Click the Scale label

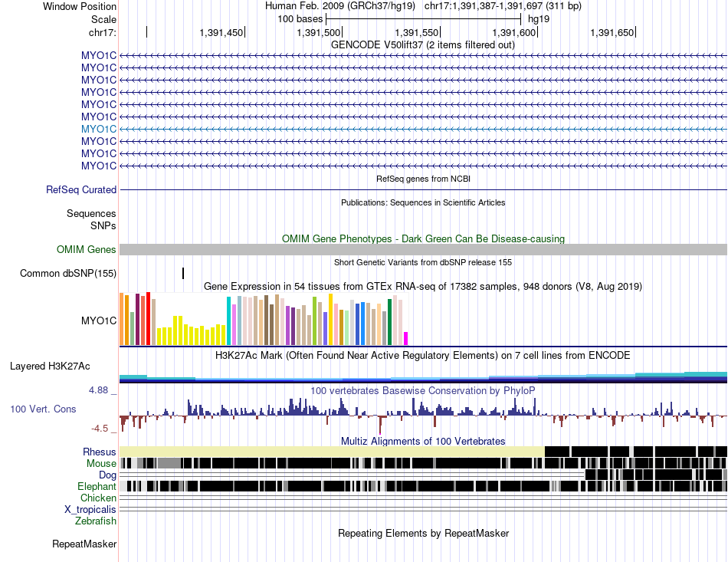[x=103, y=19]
